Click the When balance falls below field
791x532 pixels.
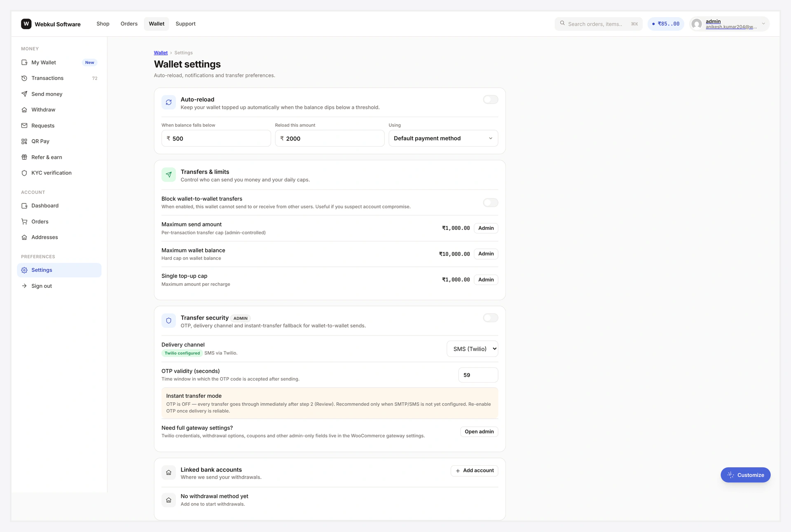[216, 138]
